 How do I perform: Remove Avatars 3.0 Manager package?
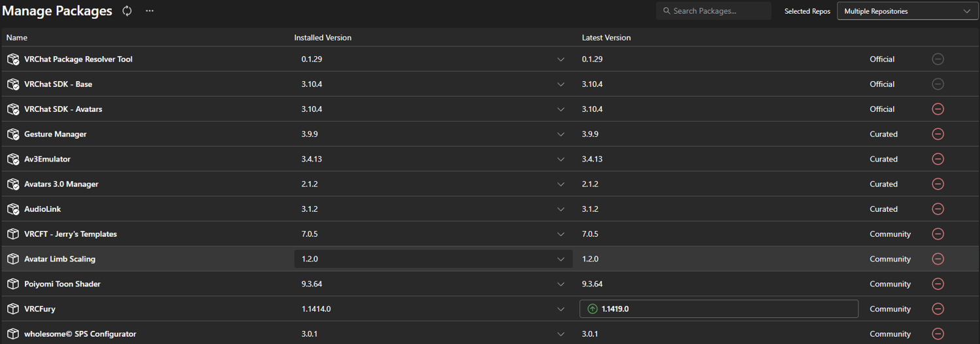click(938, 184)
